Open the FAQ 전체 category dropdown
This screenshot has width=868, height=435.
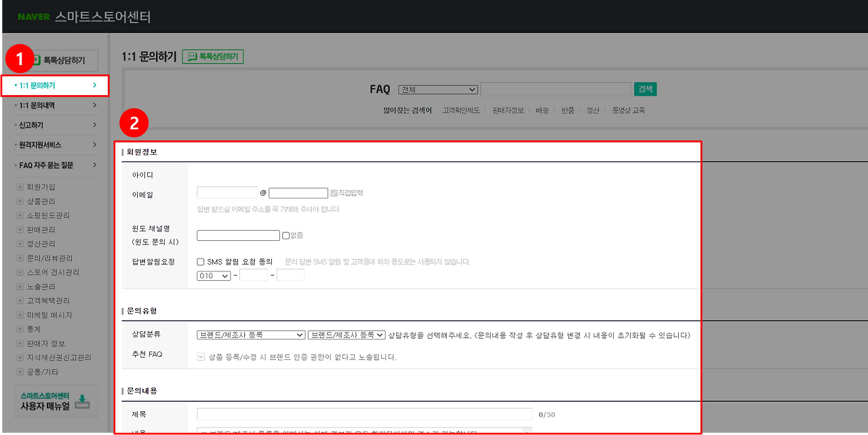tap(437, 89)
